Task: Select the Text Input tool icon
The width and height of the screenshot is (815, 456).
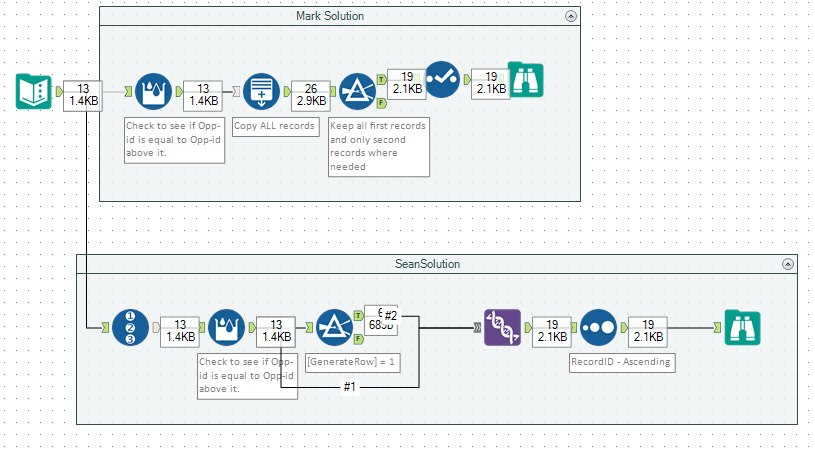Action: [34, 92]
